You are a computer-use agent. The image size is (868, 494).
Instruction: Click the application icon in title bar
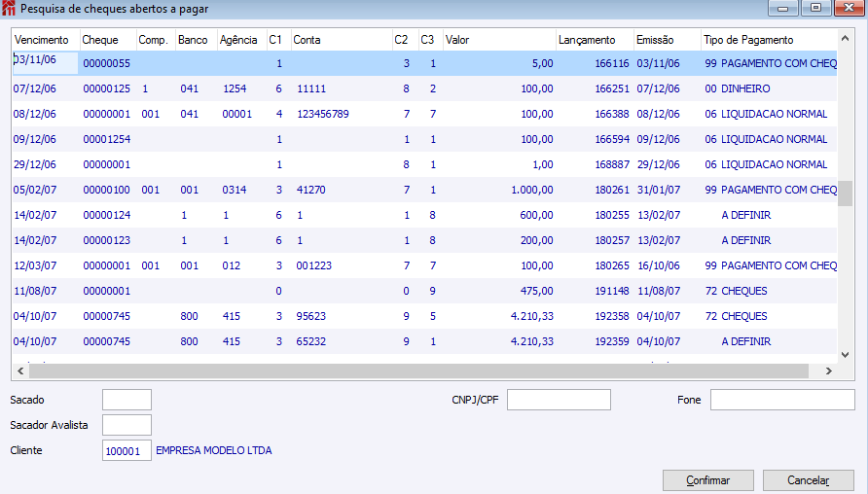tap(9, 9)
